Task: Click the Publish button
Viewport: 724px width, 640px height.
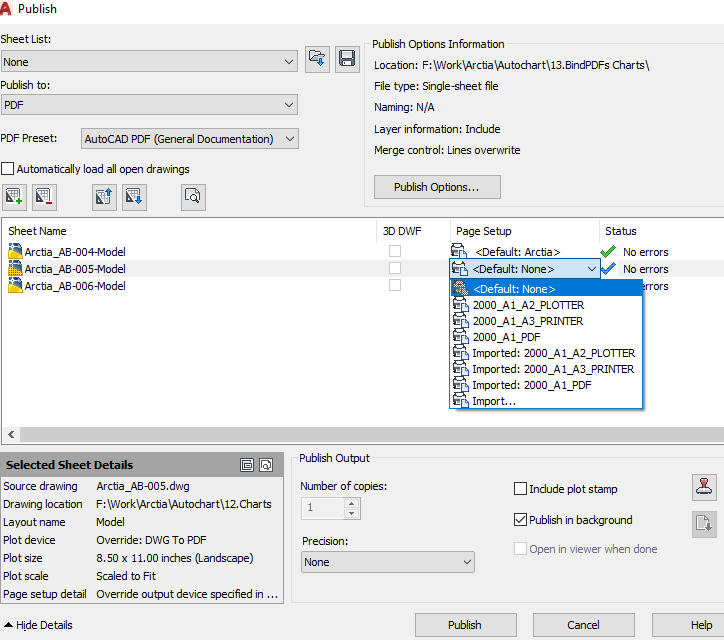Action: 465,625
